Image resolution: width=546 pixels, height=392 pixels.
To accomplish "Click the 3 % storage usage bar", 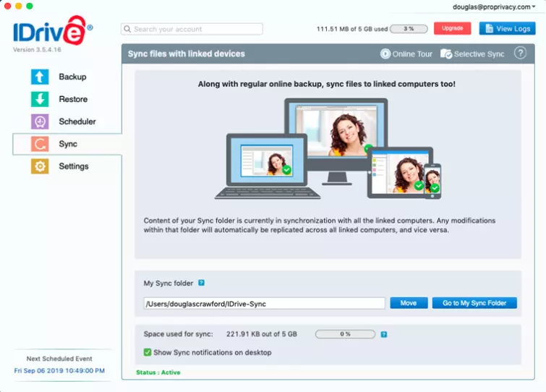I will 409,29.
